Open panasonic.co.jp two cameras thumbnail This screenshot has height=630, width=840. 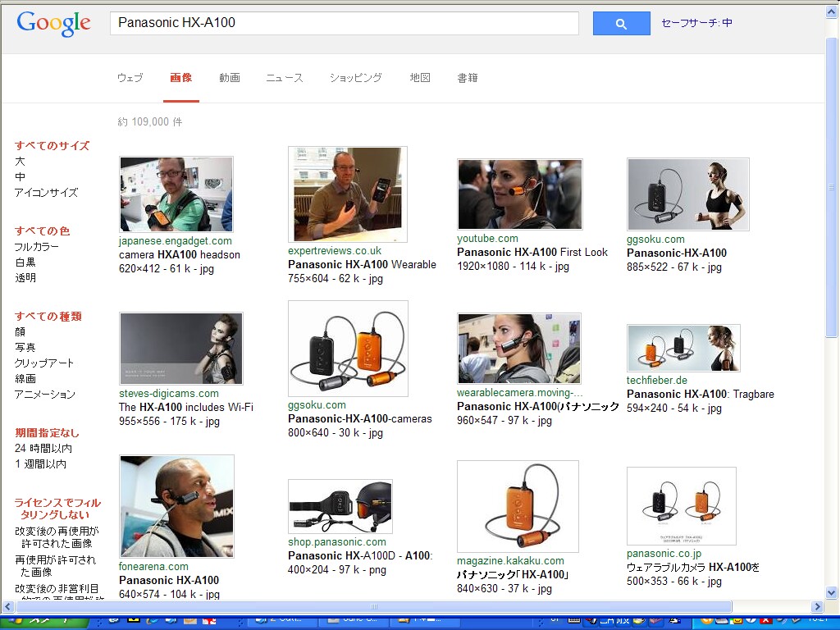tap(682, 506)
